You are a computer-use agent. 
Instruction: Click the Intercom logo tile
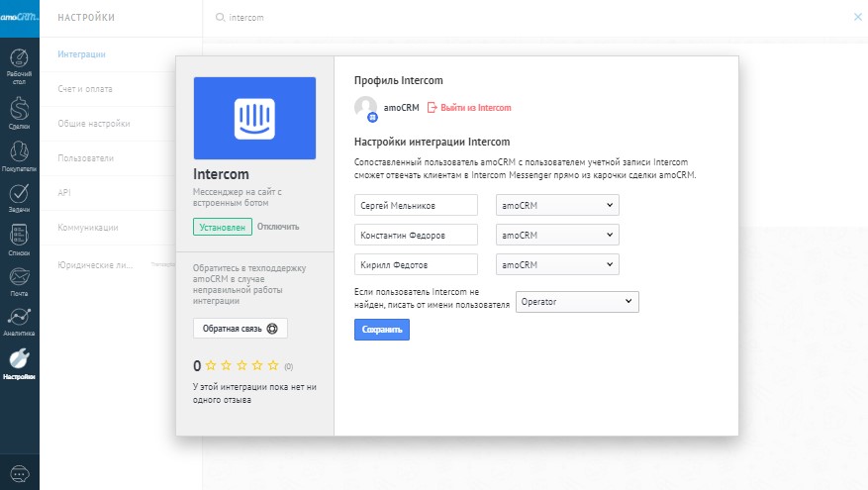pyautogui.click(x=254, y=118)
